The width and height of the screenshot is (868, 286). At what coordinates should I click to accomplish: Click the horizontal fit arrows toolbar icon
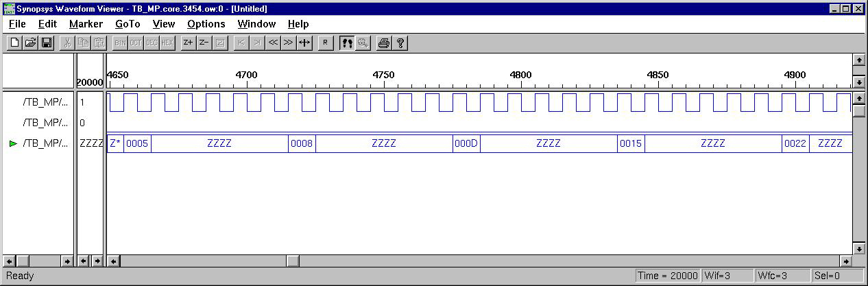tap(304, 43)
